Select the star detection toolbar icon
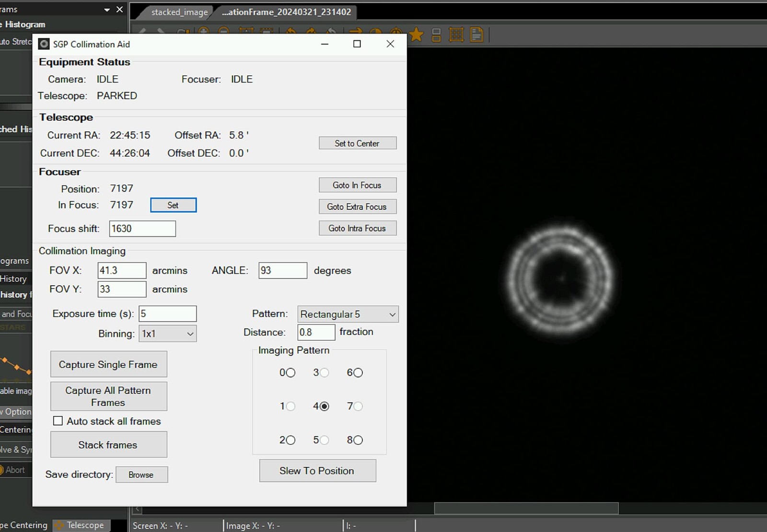767x532 pixels. [x=416, y=35]
